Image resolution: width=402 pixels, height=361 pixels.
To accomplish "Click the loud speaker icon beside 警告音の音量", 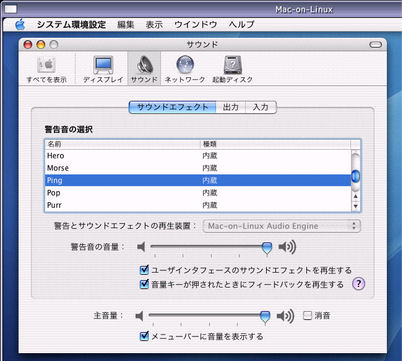I will pyautogui.click(x=287, y=247).
